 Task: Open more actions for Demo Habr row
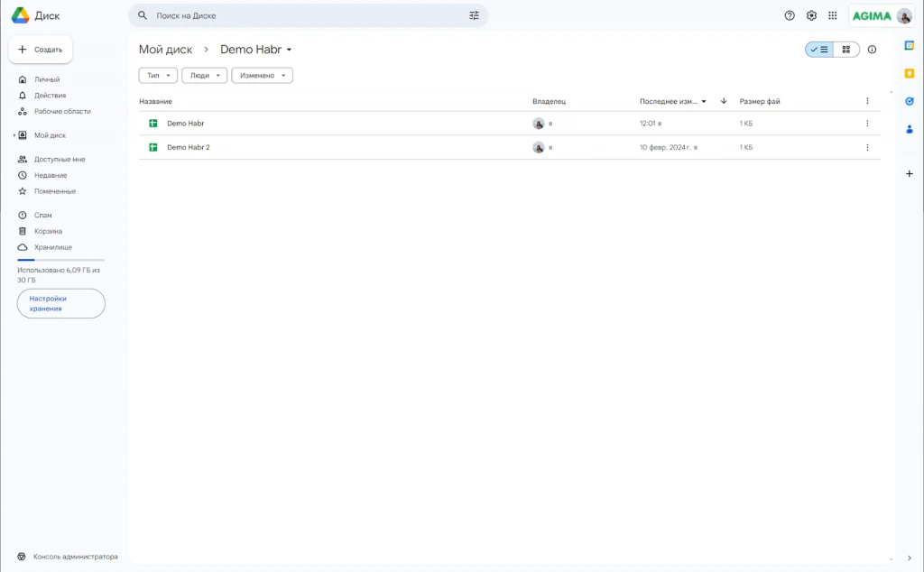867,123
